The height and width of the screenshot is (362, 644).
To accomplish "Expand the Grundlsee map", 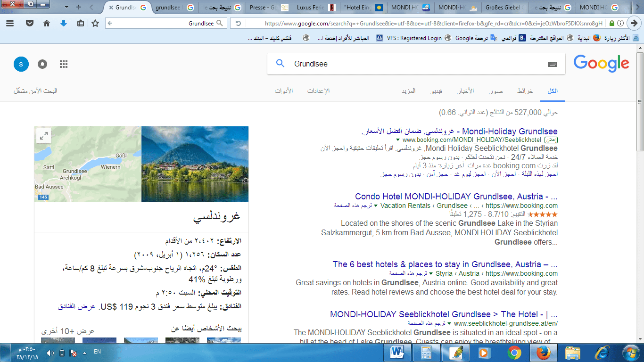I will [x=44, y=136].
